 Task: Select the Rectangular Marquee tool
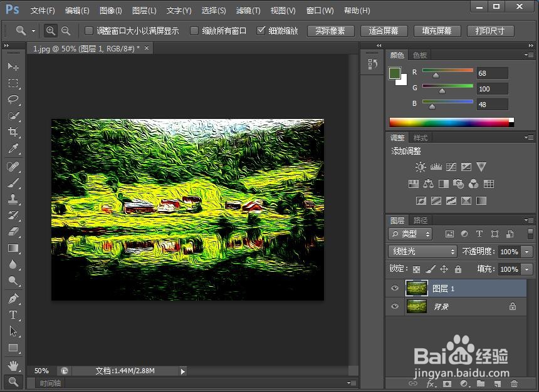(x=13, y=83)
